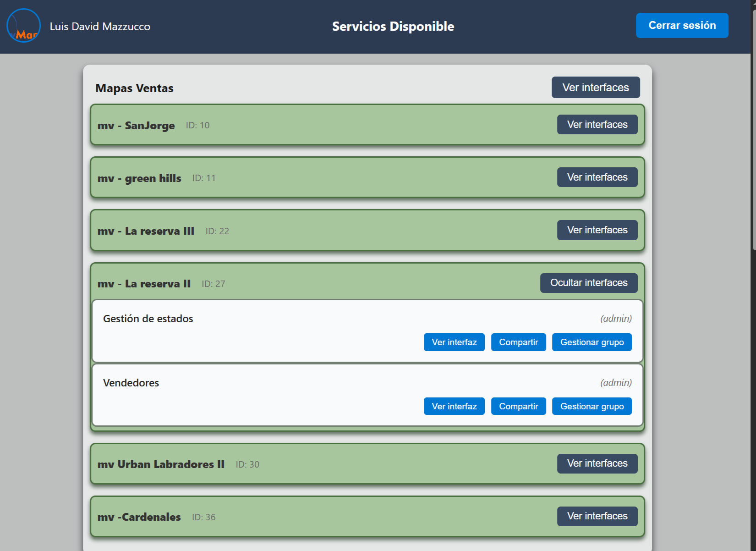Expand interfaces for Mapas Ventas section

click(595, 88)
